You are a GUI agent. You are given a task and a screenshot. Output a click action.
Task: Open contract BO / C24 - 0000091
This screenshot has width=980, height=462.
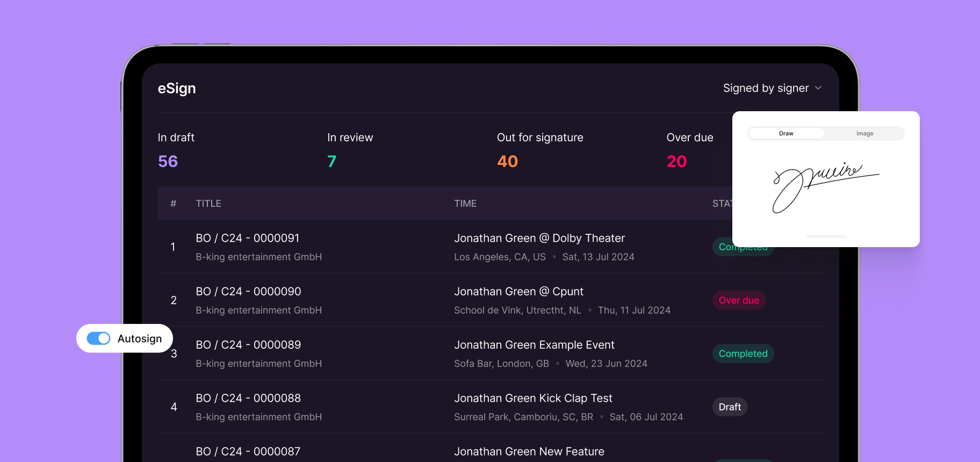(248, 238)
